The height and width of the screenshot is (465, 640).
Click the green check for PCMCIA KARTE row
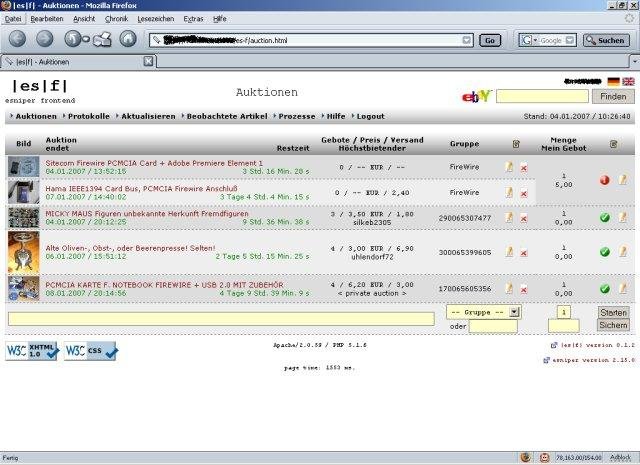(x=604, y=289)
